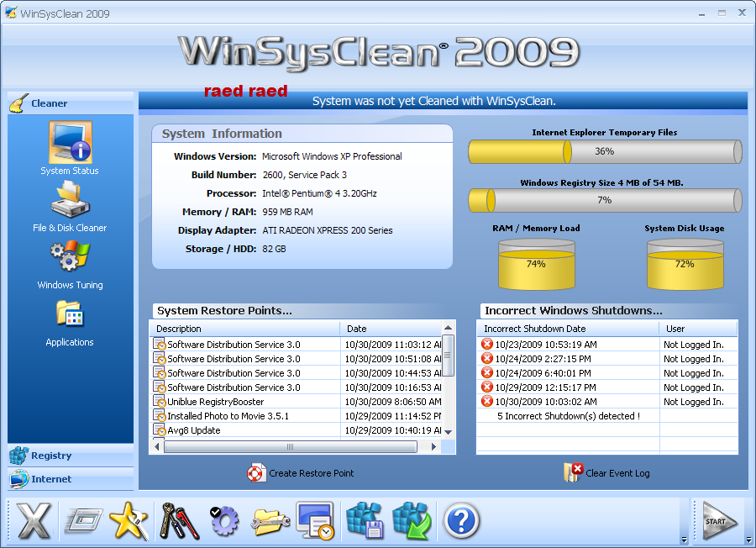Sort restore points by Description column

[x=244, y=329]
